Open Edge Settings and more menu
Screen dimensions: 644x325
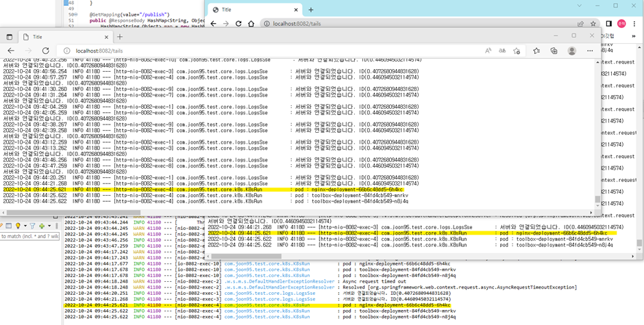[x=590, y=51]
